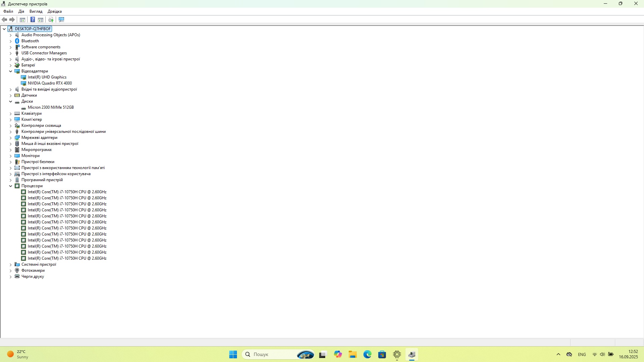Open the clock showing 12:52 16.09.2025

629,354
